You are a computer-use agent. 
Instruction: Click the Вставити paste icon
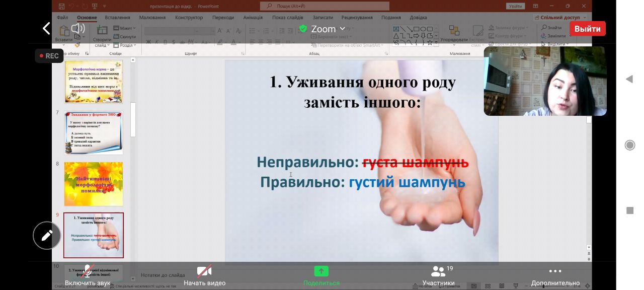point(64,31)
